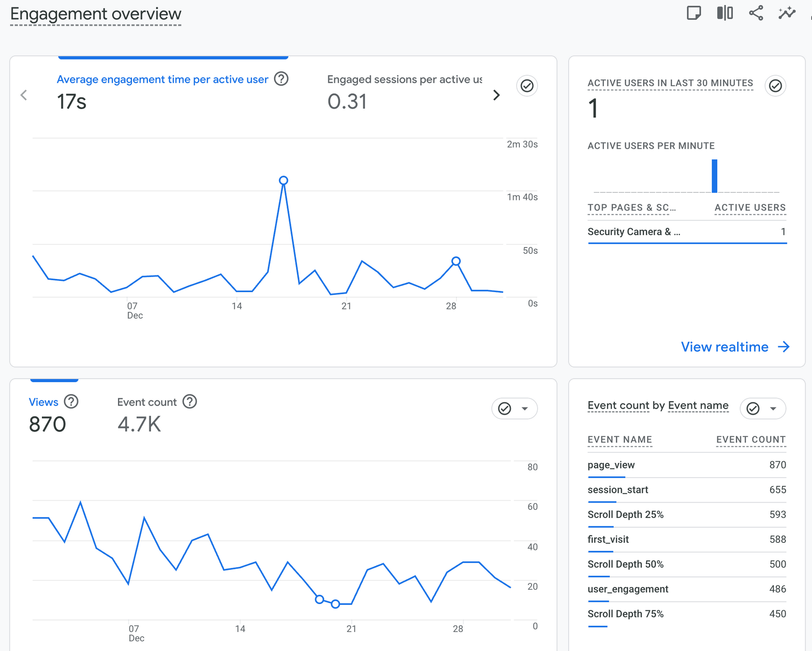Click the peak data point on engagement chart
812x651 pixels.
[284, 181]
